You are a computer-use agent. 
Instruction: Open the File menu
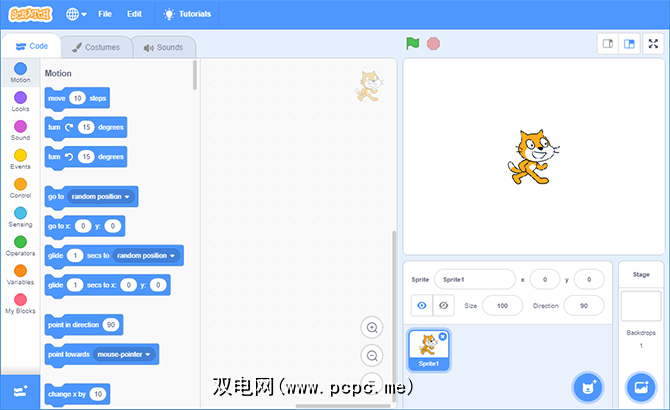tap(105, 14)
